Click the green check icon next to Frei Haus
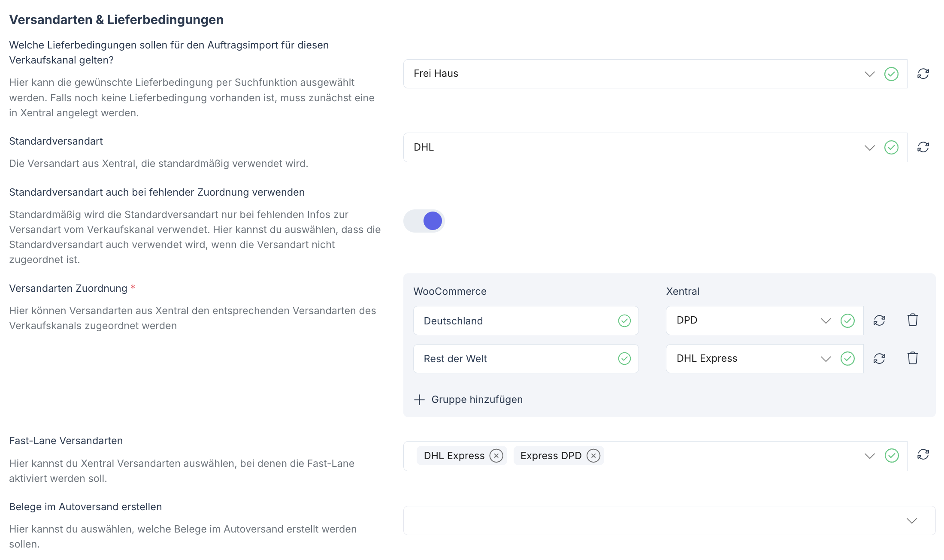 [892, 74]
